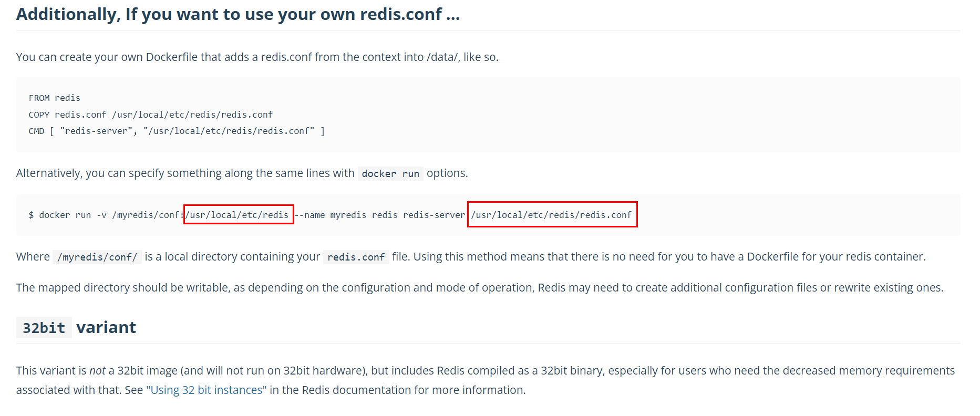Click the inline code "docker run"
The height and width of the screenshot is (416, 980).
pyautogui.click(x=390, y=173)
